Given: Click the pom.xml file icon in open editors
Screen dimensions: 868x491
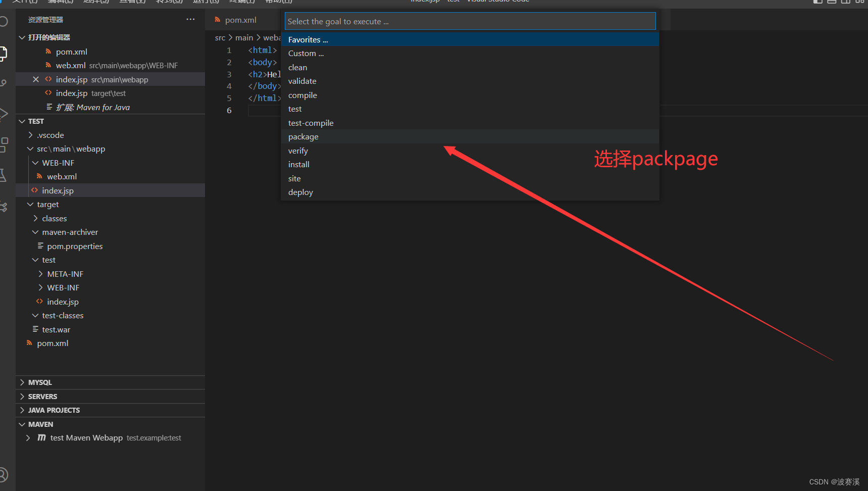Looking at the screenshot, I should click(x=48, y=52).
